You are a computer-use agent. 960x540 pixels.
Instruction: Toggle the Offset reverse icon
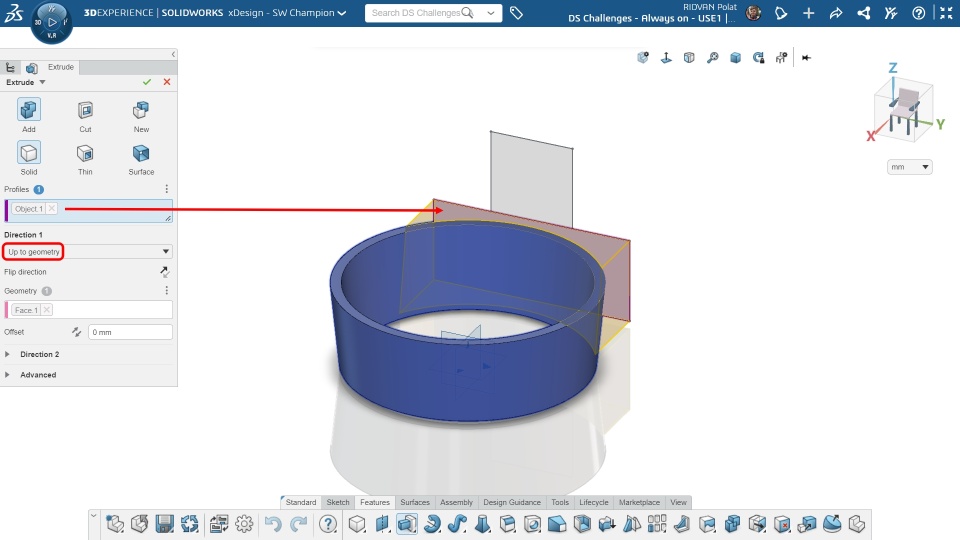pos(76,332)
